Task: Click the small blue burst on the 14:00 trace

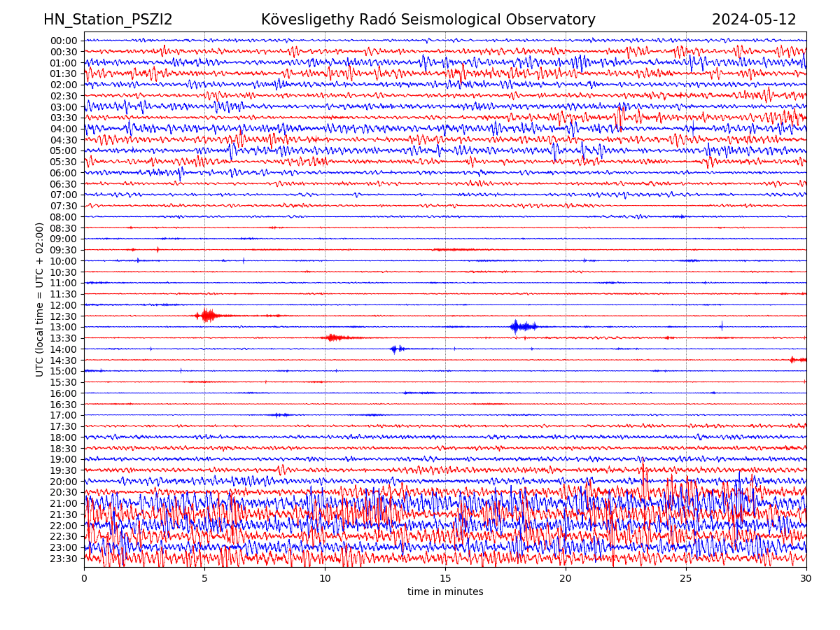Action: (396, 349)
